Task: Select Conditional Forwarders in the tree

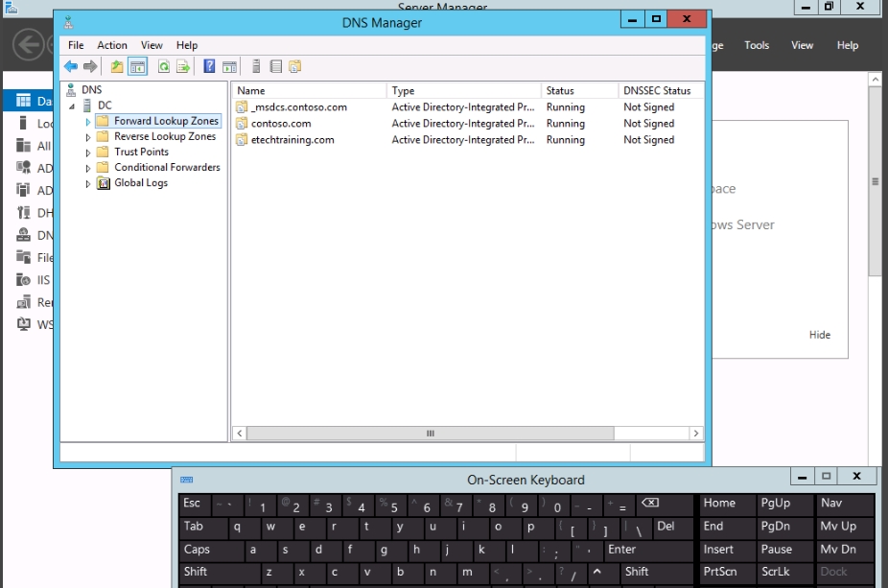Action: pos(167,167)
